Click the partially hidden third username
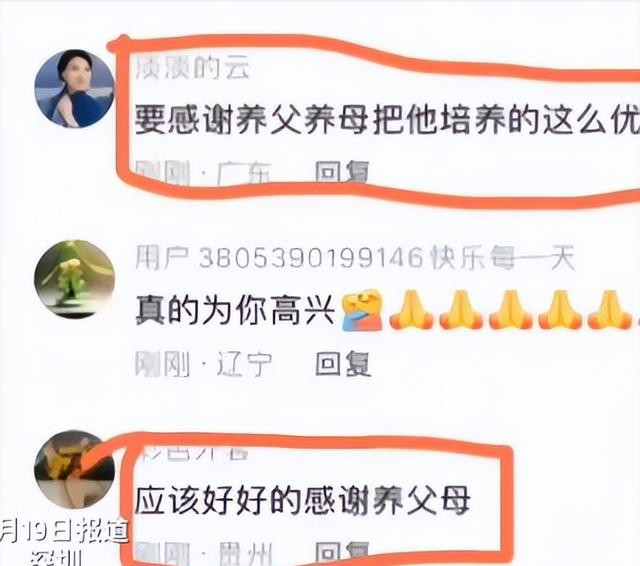This screenshot has width=640, height=566. tap(193, 454)
